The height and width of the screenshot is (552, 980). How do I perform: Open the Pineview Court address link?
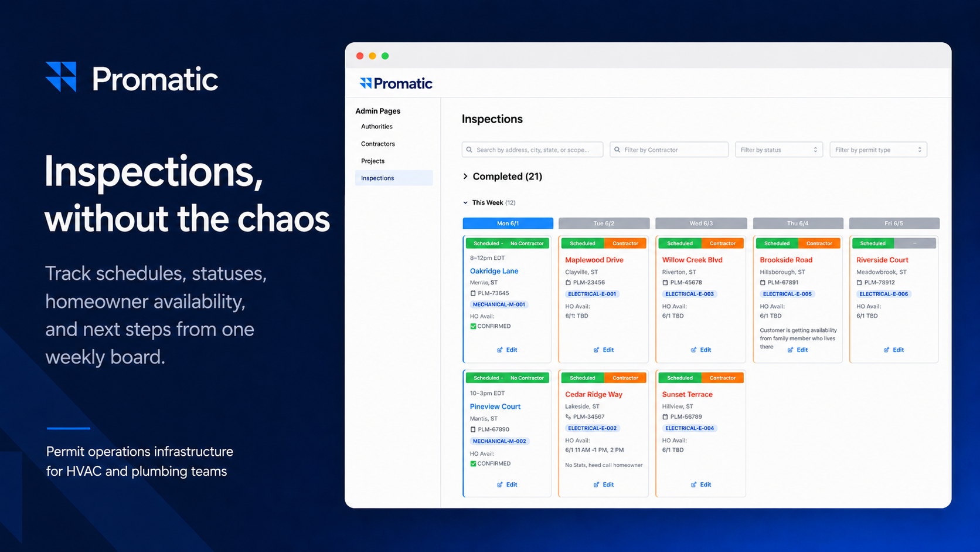[x=495, y=407]
